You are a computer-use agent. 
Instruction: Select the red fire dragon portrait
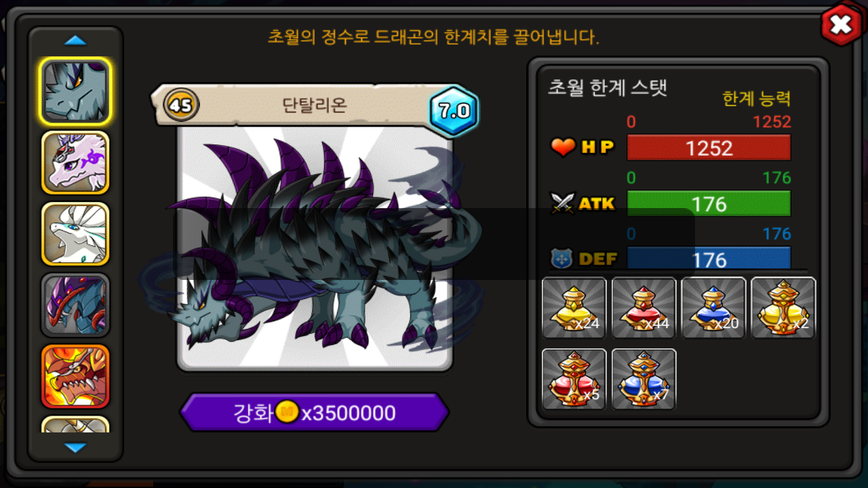[75, 376]
